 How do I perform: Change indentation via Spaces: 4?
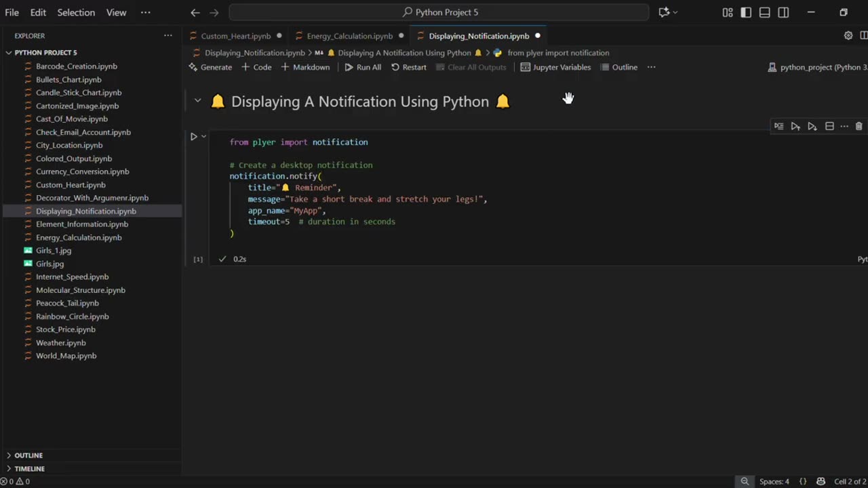774,482
